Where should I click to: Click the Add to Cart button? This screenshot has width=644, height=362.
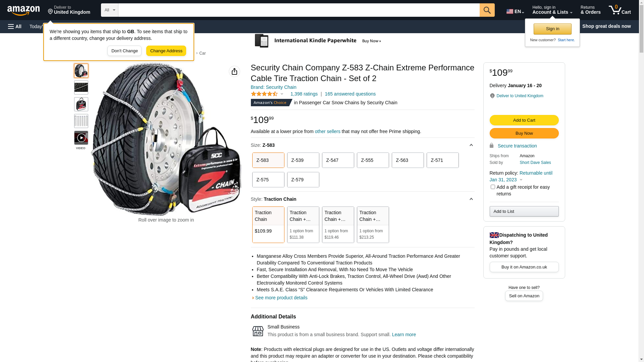coord(524,120)
